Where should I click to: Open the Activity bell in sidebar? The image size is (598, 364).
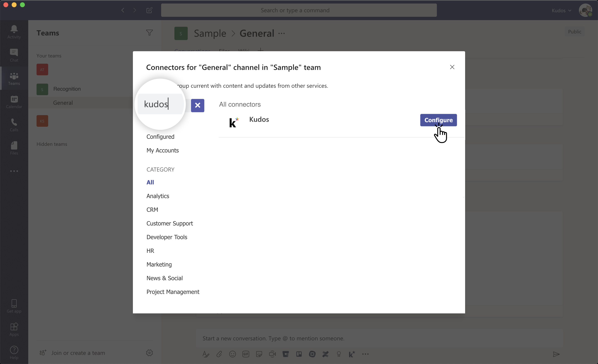coord(14,32)
